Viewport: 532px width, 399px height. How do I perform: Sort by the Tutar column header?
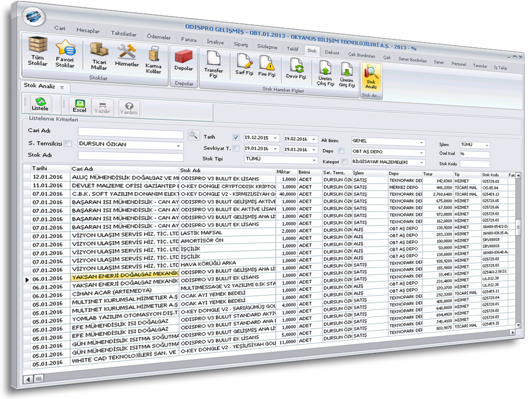tap(437, 174)
